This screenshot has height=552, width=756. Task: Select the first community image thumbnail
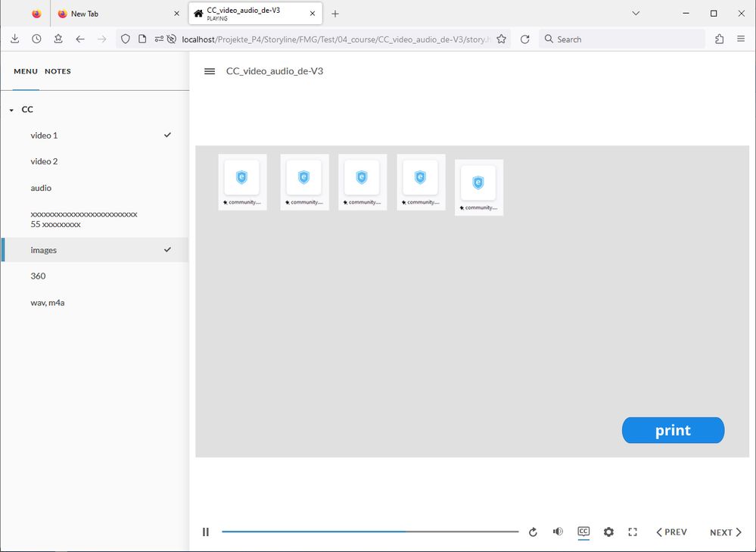pyautogui.click(x=242, y=182)
